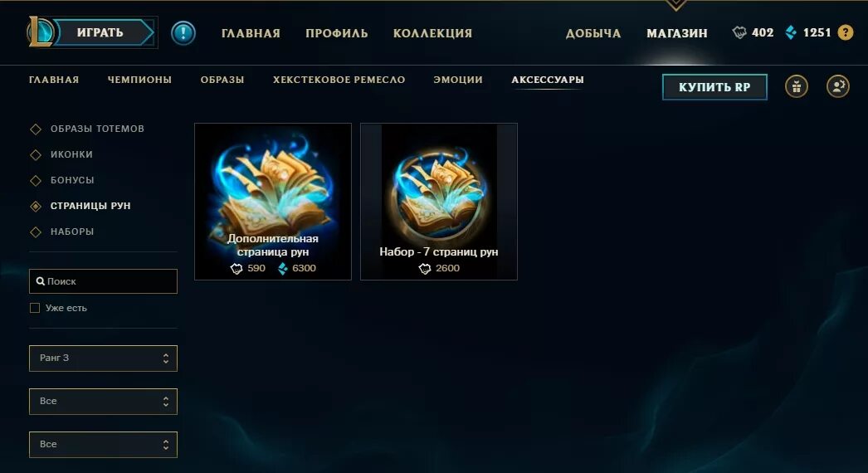Image resolution: width=868 pixels, height=473 pixels.
Task: Open the Ранг 3 dropdown
Action: [103, 358]
